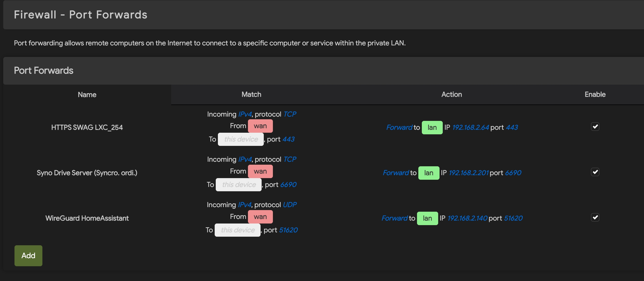Screen dimensions: 644x281
Task: Toggle Enable checkbox for Syno Drive Server
Action: (595, 172)
